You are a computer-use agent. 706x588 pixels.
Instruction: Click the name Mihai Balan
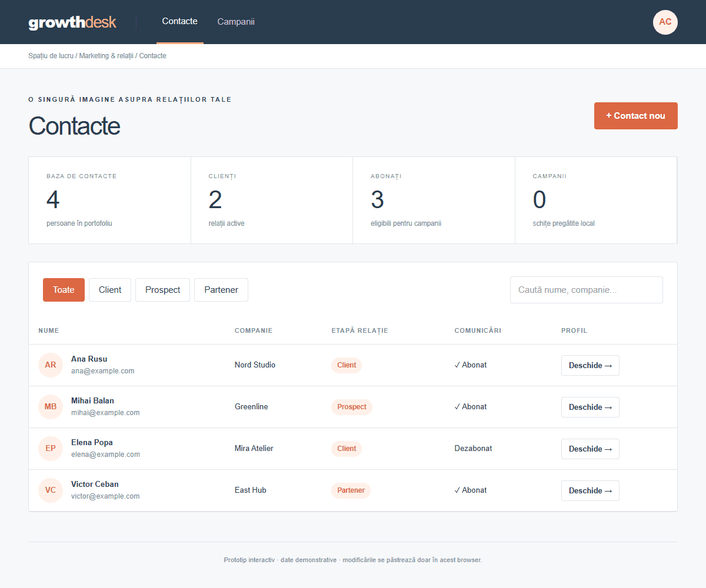[x=92, y=400]
